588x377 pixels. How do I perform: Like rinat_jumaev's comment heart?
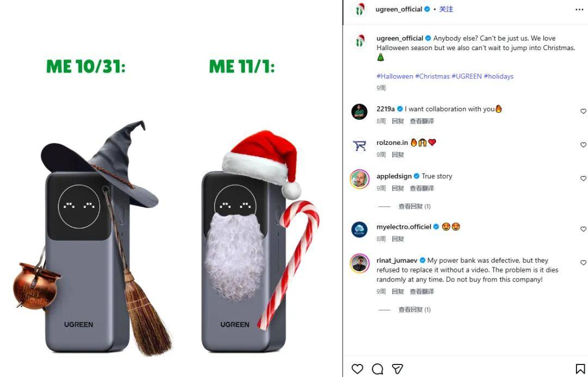[x=584, y=263]
